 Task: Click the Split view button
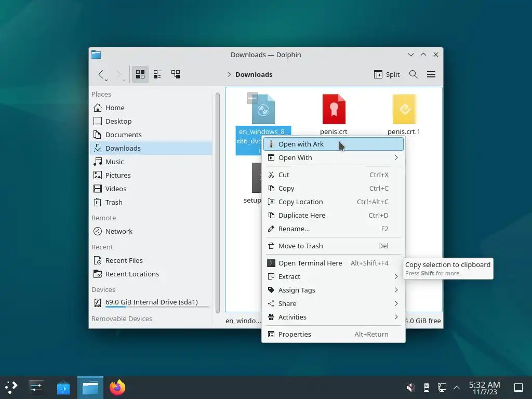click(x=387, y=74)
